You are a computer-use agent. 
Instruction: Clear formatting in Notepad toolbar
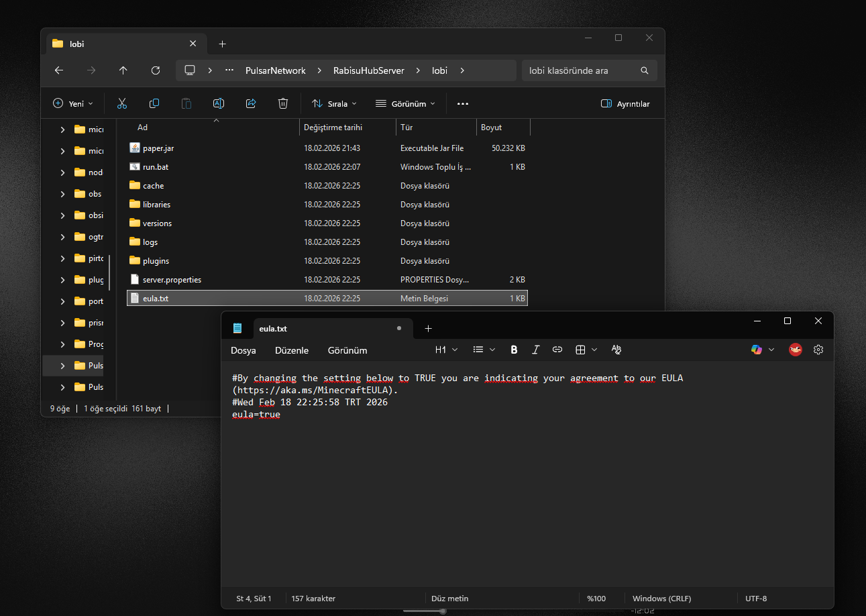616,350
